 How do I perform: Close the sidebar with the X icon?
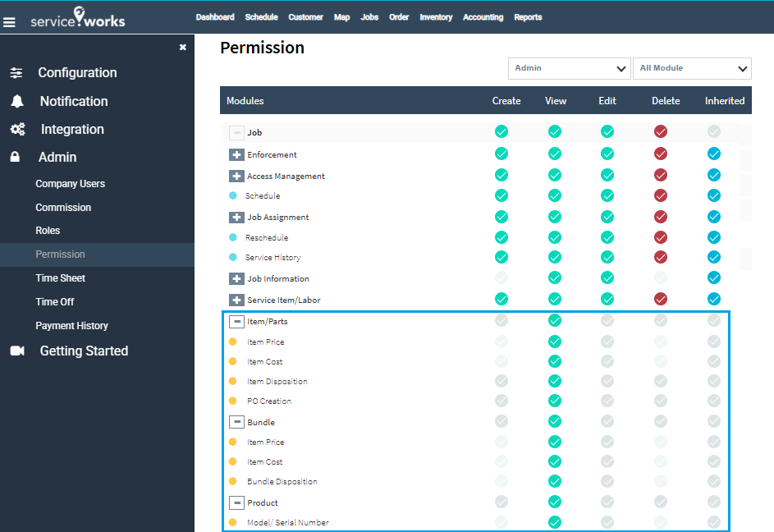(182, 48)
